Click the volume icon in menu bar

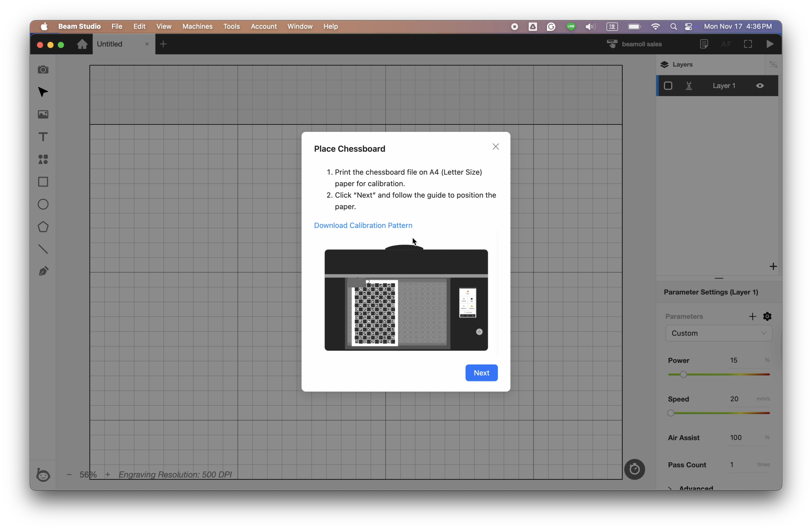pos(590,26)
